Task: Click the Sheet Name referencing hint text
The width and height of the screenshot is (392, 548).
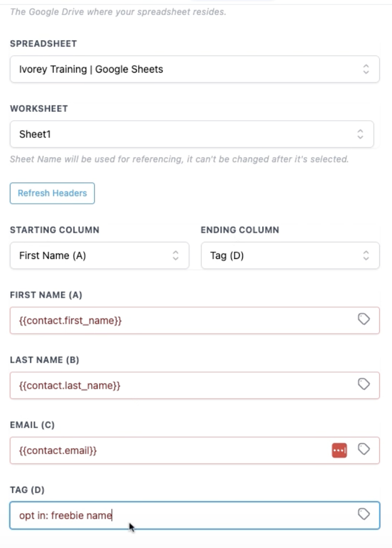Action: [x=179, y=159]
